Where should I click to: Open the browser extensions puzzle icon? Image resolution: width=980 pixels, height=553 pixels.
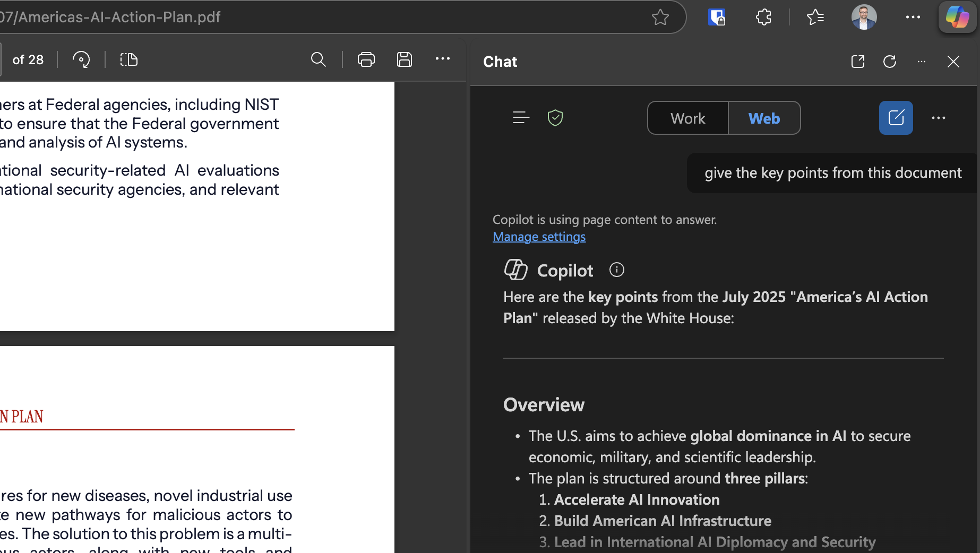763,17
